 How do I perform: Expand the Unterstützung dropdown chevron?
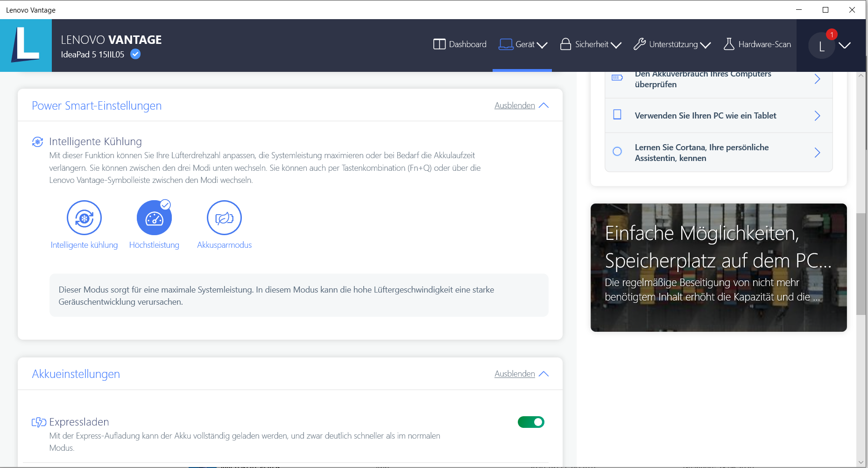click(x=706, y=45)
